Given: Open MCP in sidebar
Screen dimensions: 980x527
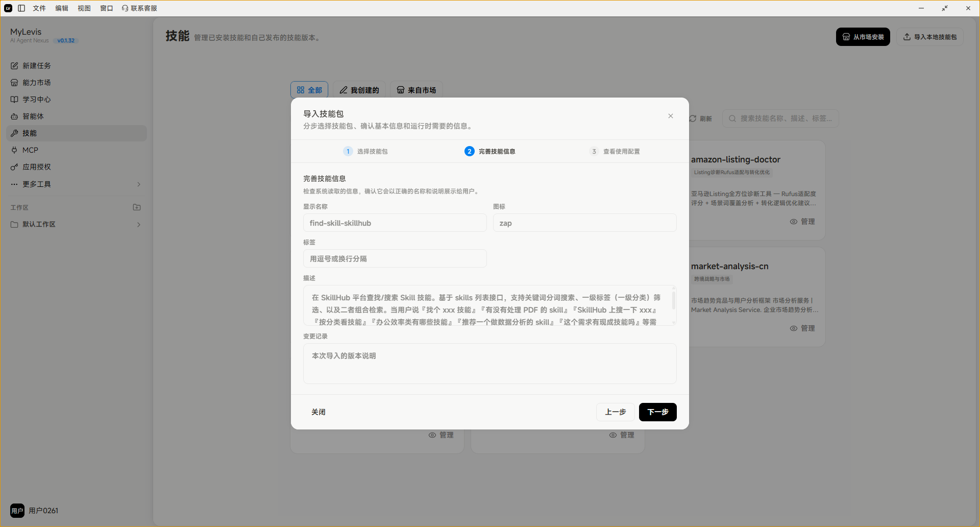Looking at the screenshot, I should [x=77, y=150].
